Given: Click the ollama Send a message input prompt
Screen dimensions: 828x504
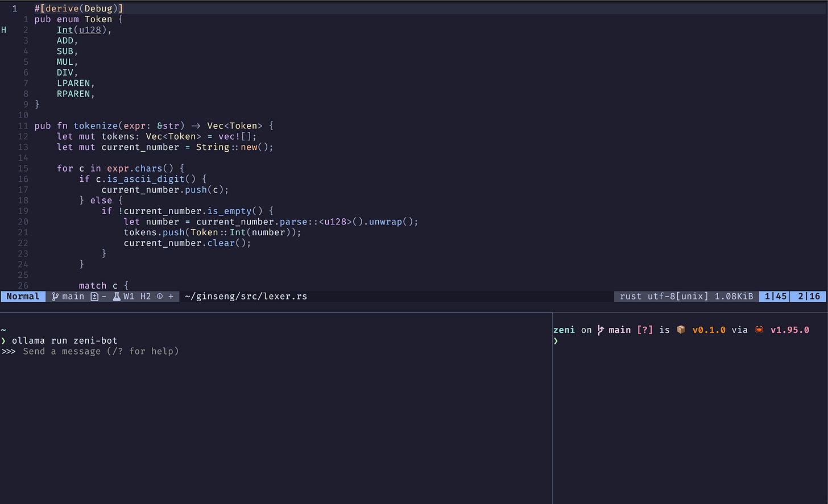Looking at the screenshot, I should pos(101,352).
